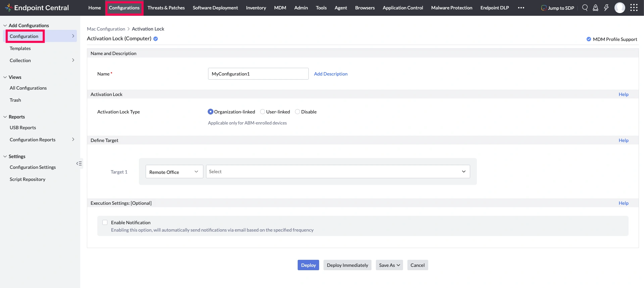Open the apps grid launcher

click(x=634, y=8)
